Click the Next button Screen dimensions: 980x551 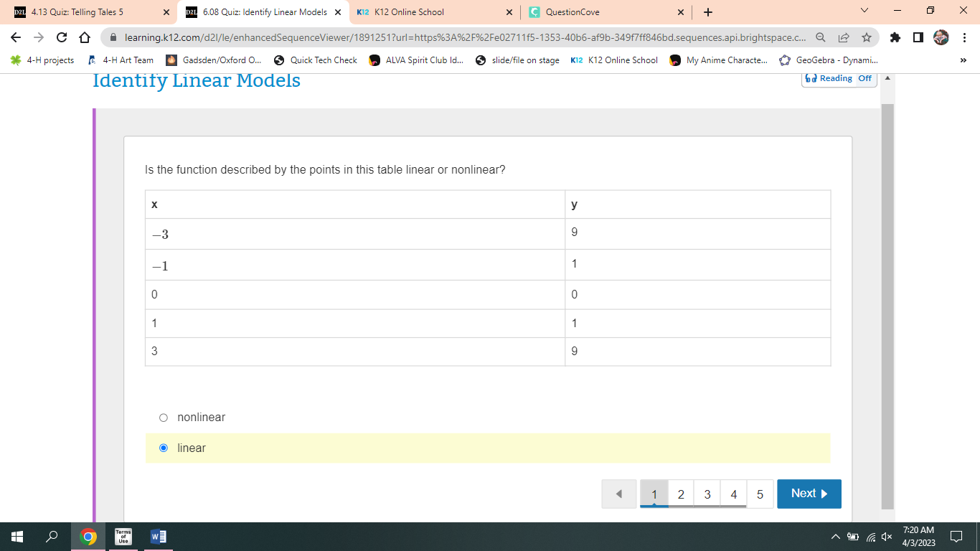(809, 494)
